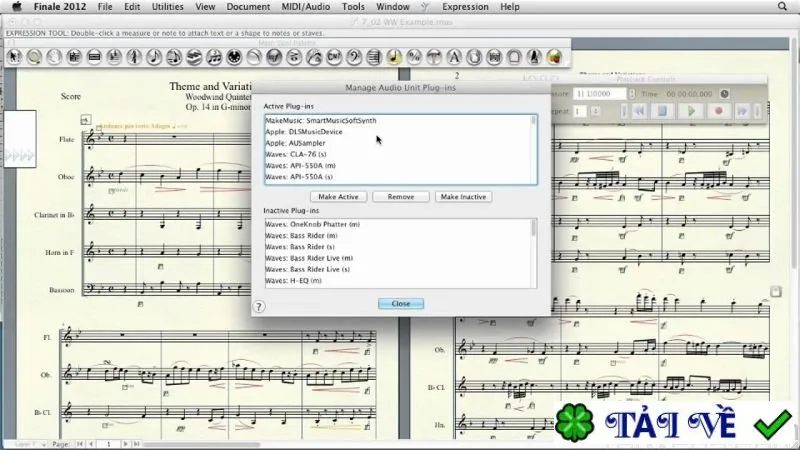Select Waves: API-550A (m) plug-in
The image size is (800, 450).
(x=398, y=165)
